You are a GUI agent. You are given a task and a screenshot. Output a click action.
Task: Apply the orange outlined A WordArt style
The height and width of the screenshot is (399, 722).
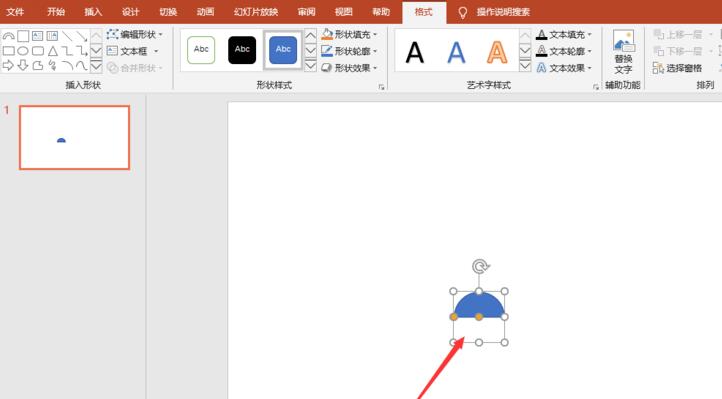tap(497, 52)
